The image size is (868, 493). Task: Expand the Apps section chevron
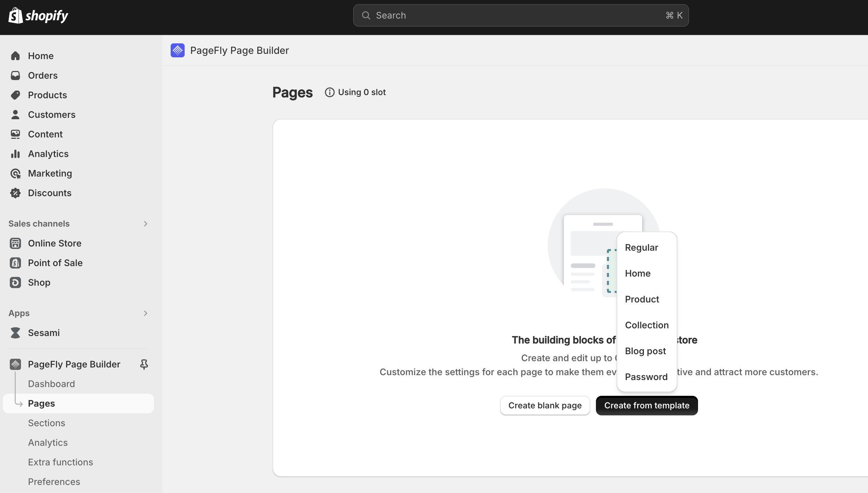pos(145,313)
